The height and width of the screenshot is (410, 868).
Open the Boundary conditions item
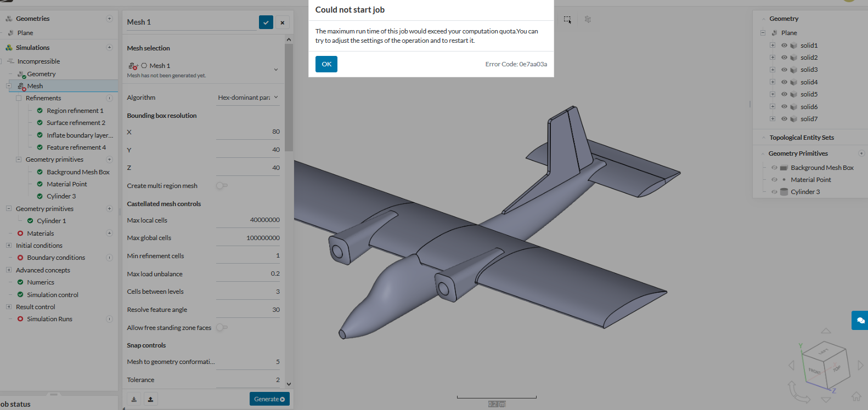[56, 258]
